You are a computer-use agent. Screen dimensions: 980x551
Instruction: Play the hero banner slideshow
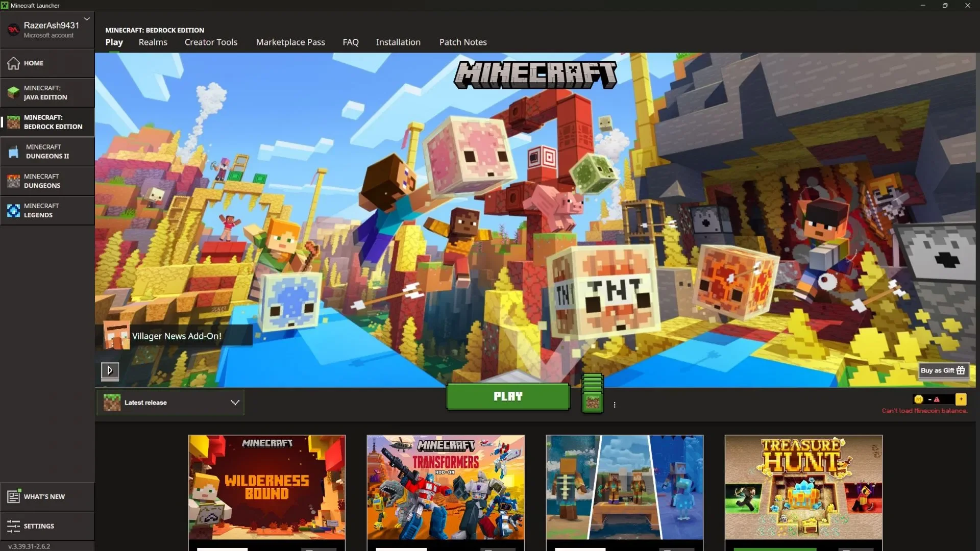click(x=110, y=370)
